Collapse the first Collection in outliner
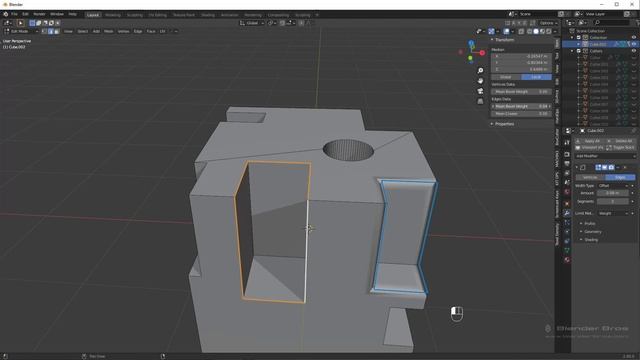Screen dimensions: 640x360 click(572, 38)
